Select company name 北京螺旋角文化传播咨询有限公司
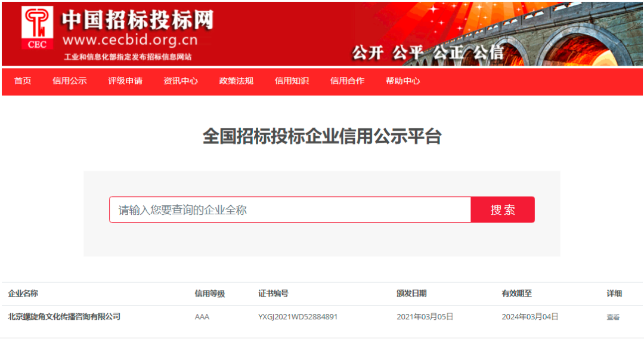The width and height of the screenshot is (644, 339). (x=64, y=316)
